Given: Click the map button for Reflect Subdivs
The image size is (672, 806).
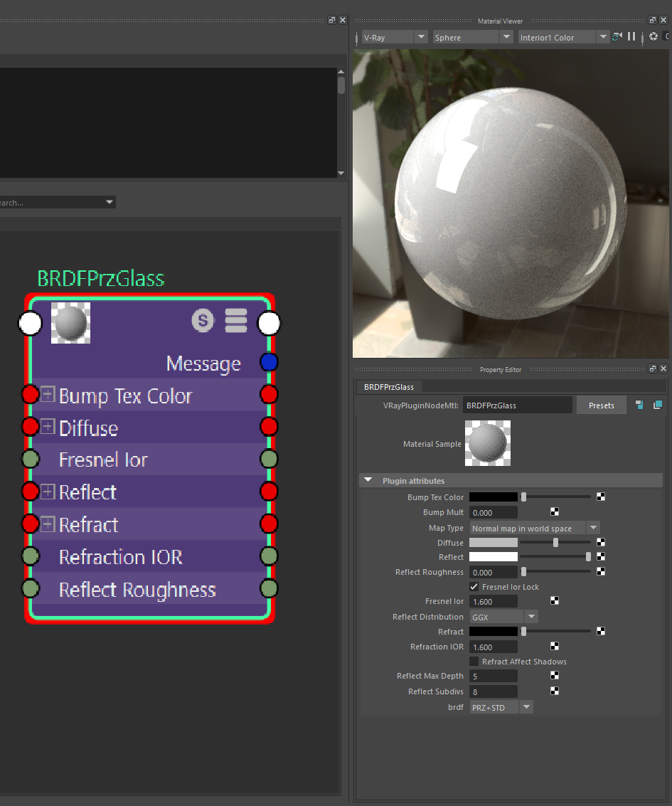Looking at the screenshot, I should click(555, 691).
